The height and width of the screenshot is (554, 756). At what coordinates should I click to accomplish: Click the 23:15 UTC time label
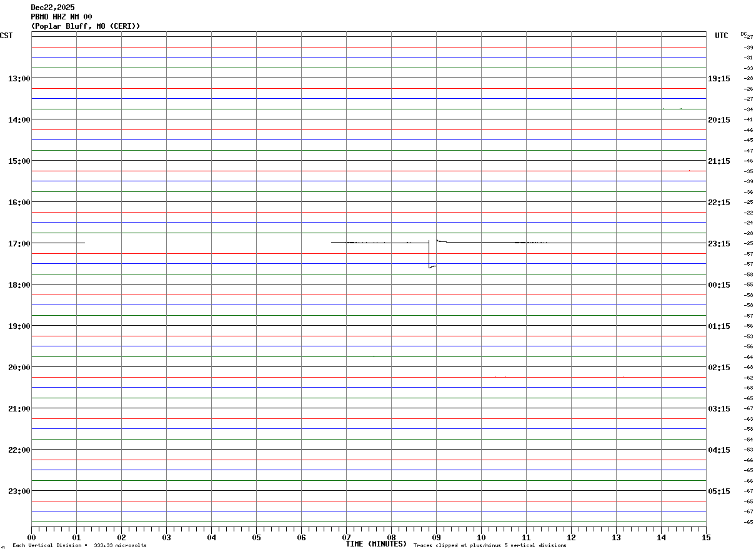(719, 243)
